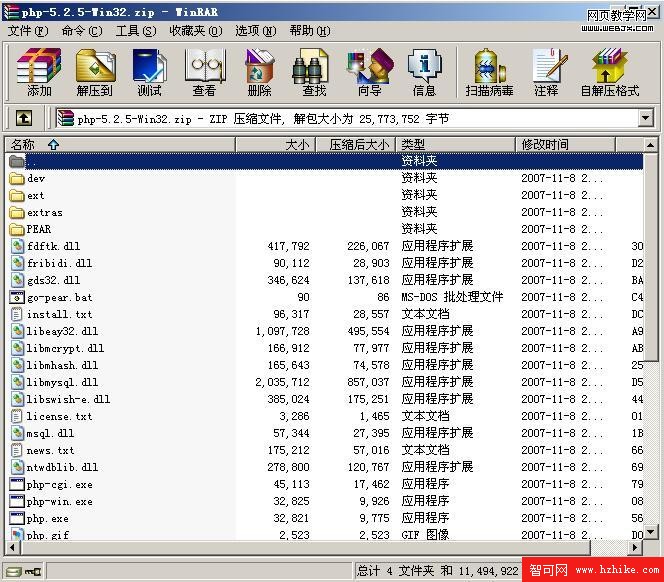Click the horizontal scrollbar right arrow

pos(635,547)
